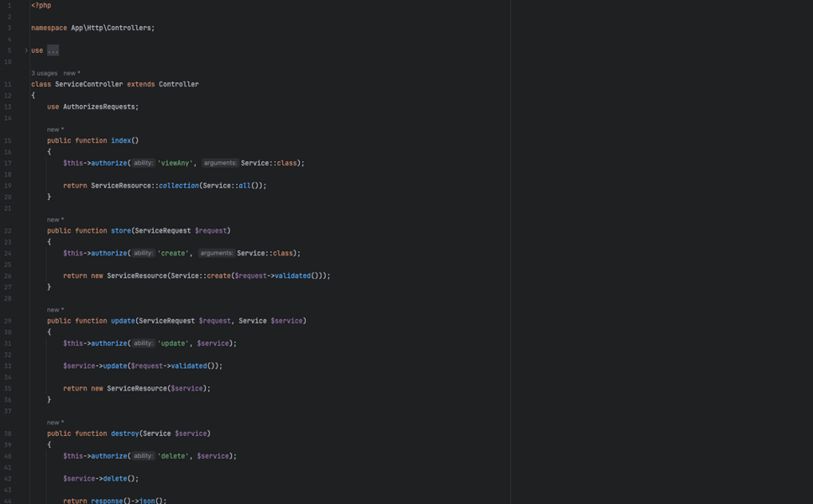The image size is (813, 504).
Task: Click the 'Controller' parent class name
Action: 178,84
